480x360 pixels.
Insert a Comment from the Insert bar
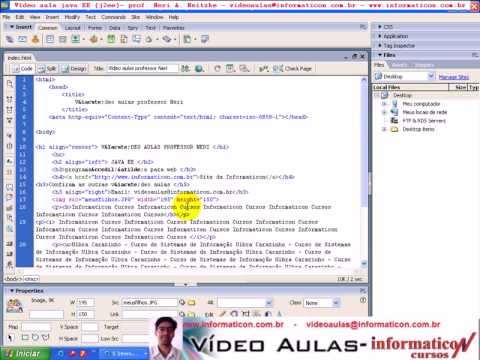click(x=136, y=39)
